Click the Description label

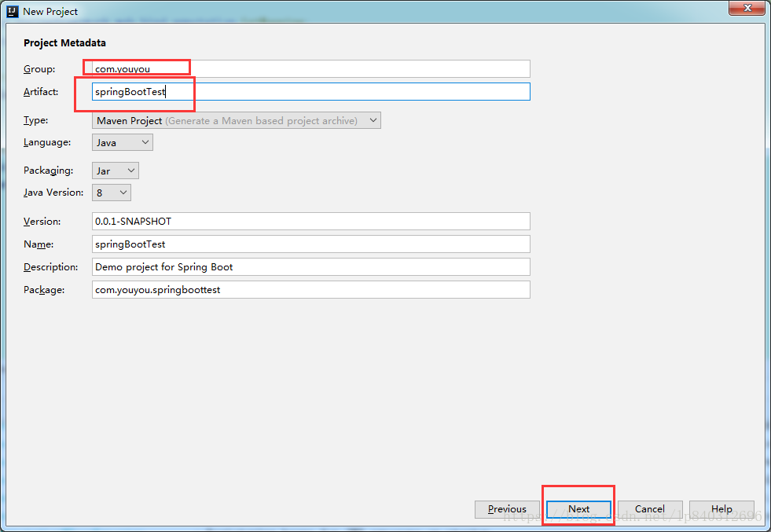50,267
